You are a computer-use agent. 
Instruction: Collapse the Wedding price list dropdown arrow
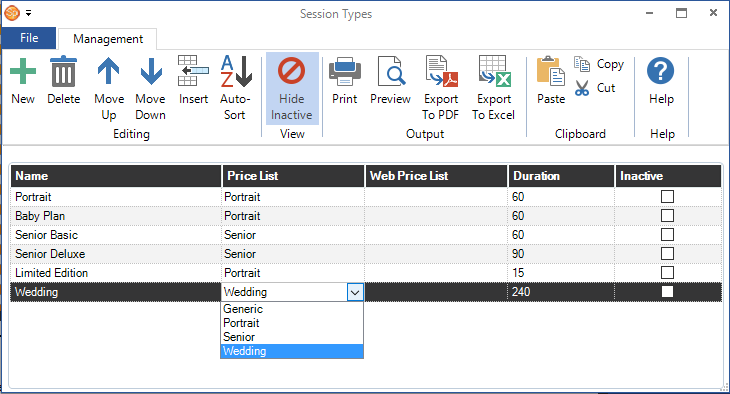(355, 292)
